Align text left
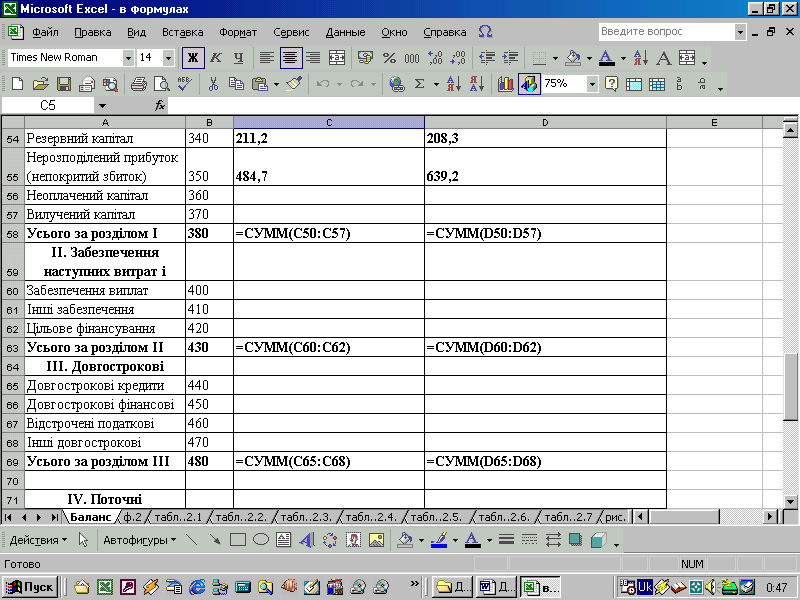800x600 pixels. [267, 58]
